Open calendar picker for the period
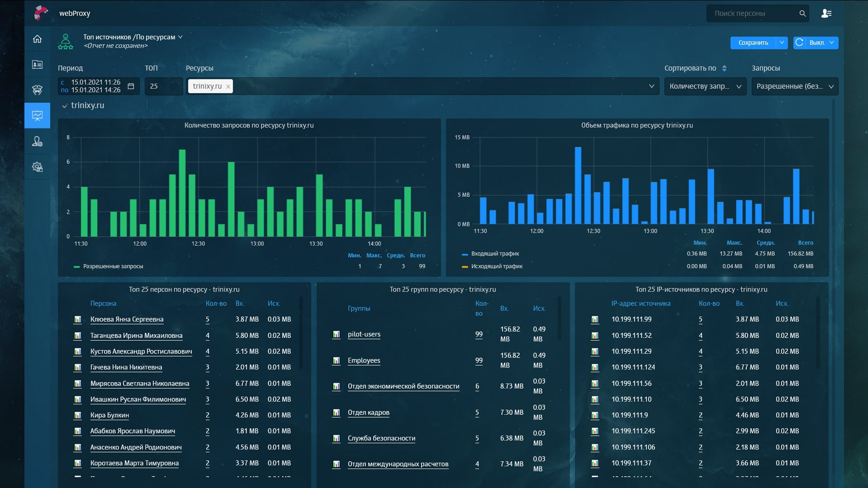Viewport: 868px width, 488px height. (131, 86)
